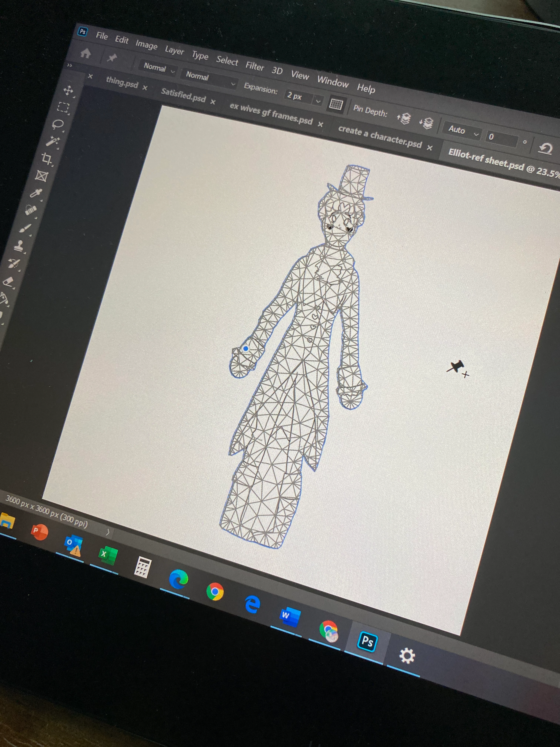Open the Mode Normal dropdown
This screenshot has height=747, width=560.
[158, 68]
